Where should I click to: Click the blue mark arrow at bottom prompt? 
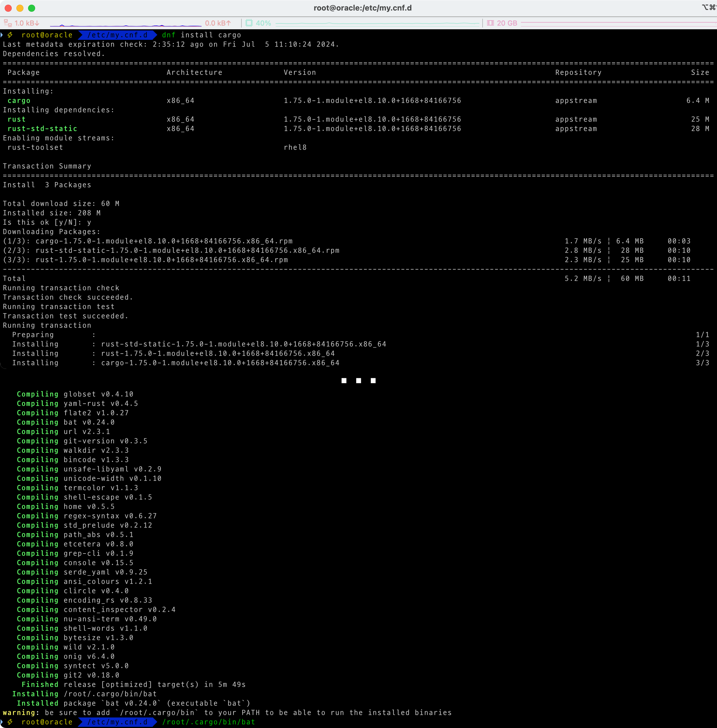(2, 722)
